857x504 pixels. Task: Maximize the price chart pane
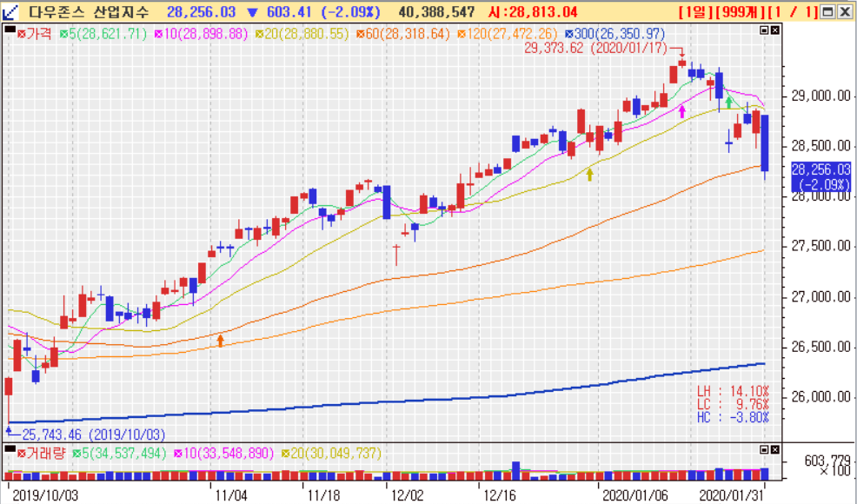764,30
